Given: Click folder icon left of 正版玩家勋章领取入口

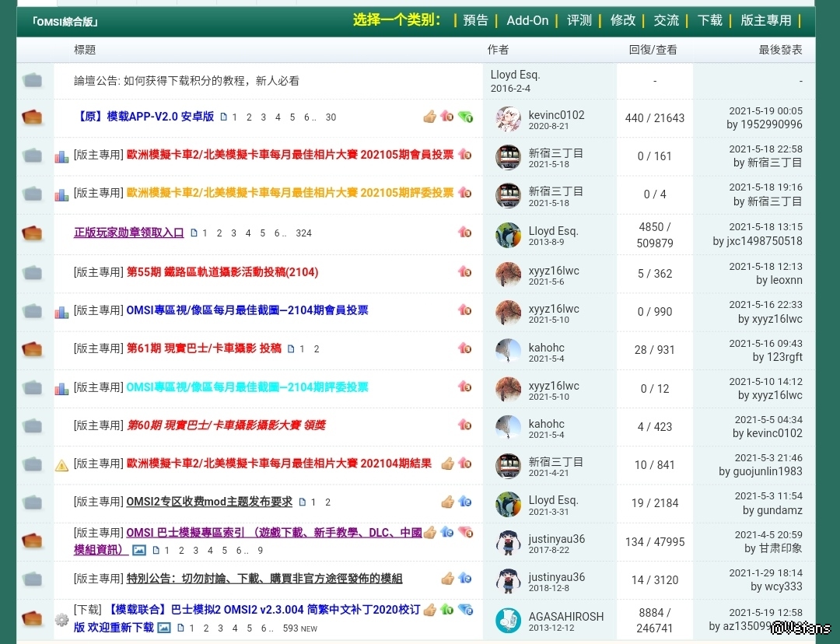Looking at the screenshot, I should click(33, 233).
